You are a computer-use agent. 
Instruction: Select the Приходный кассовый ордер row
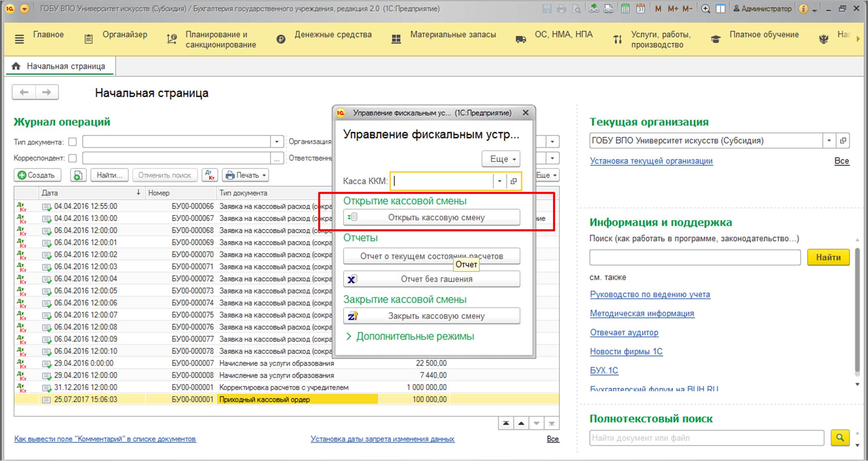(x=286, y=399)
